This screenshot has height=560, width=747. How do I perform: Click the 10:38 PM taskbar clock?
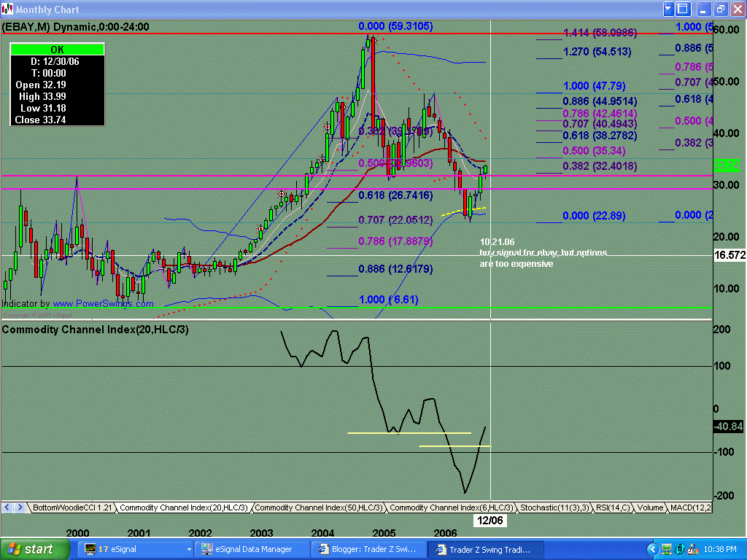720,550
